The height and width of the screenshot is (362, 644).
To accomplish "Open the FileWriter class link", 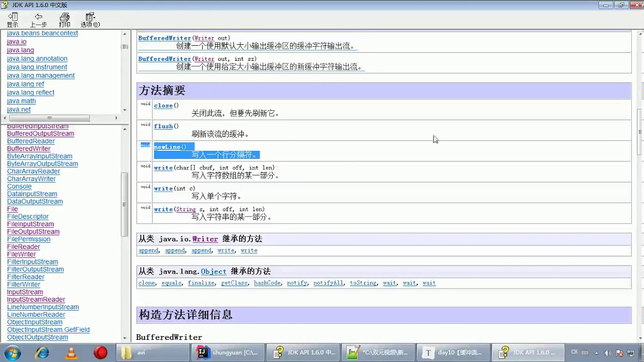I will (x=21, y=254).
